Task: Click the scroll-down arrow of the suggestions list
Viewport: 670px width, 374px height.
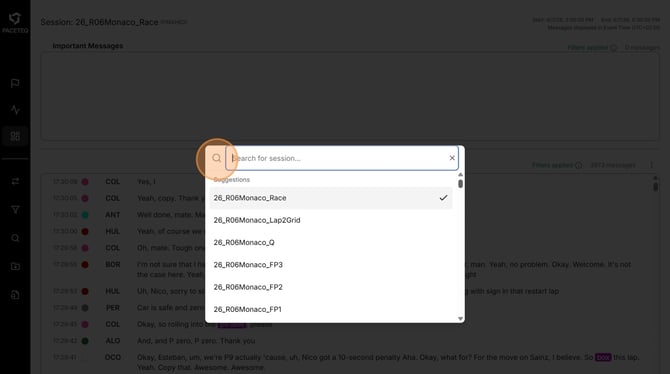Action: pos(460,318)
